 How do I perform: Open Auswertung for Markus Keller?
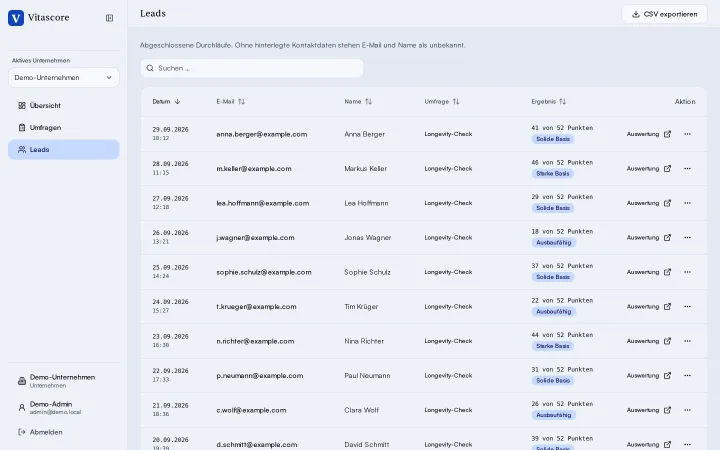649,169
